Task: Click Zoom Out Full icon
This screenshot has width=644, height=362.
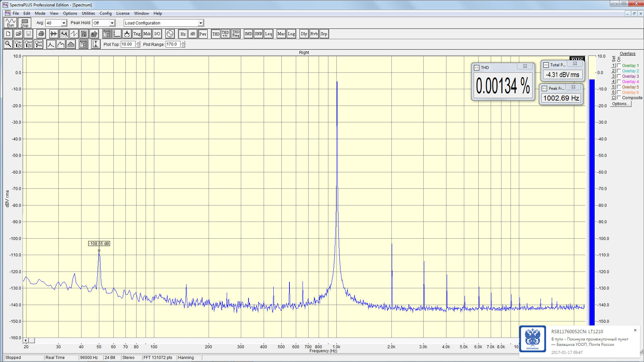Action: tap(39, 44)
